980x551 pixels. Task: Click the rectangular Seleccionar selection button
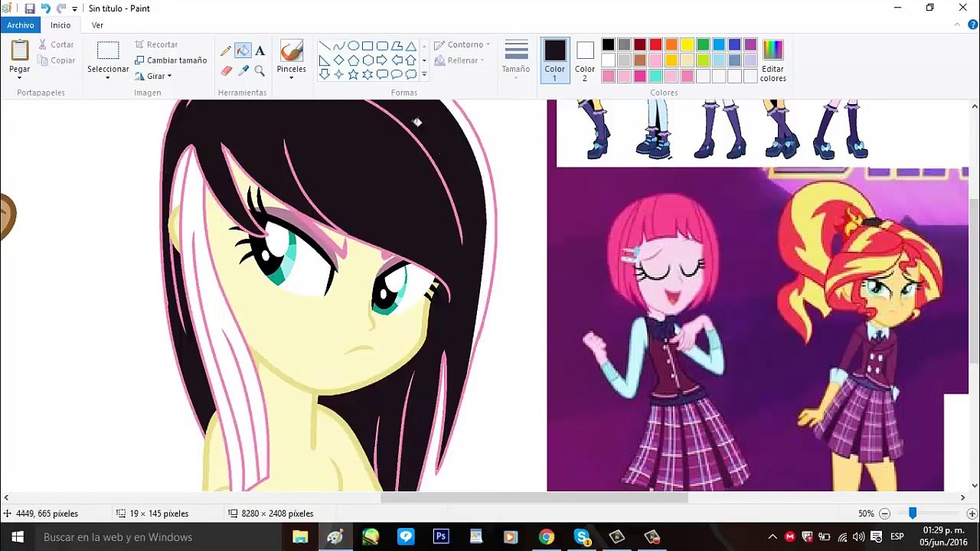click(x=108, y=51)
